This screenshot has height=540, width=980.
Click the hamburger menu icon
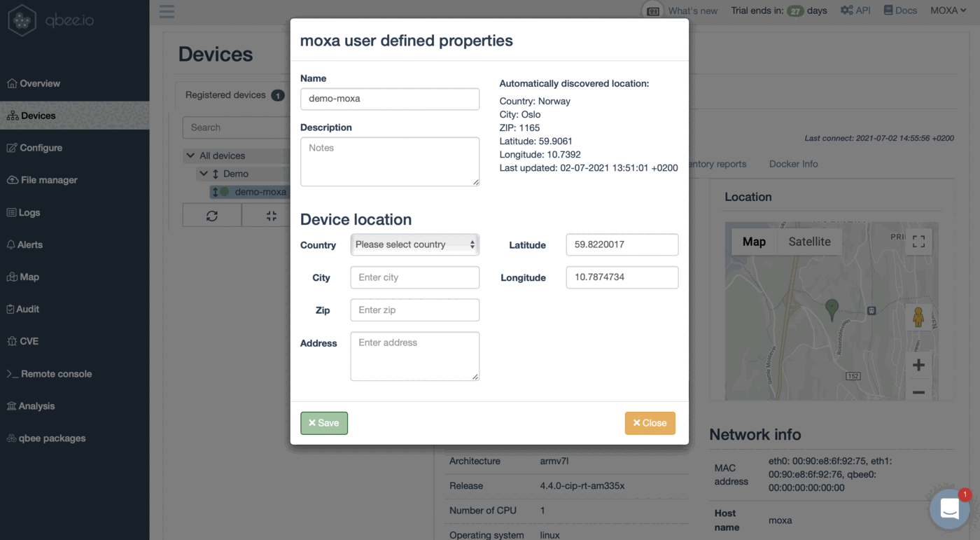(167, 11)
